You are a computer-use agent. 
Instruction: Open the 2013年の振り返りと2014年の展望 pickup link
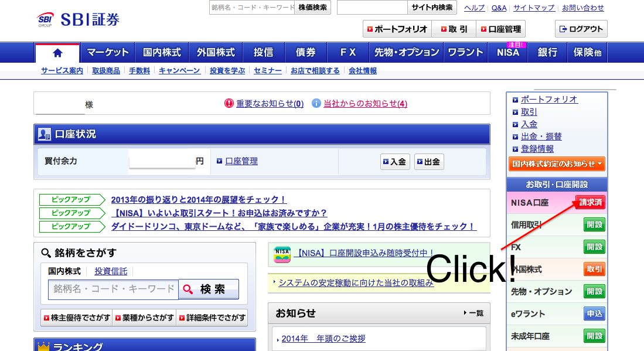click(199, 199)
